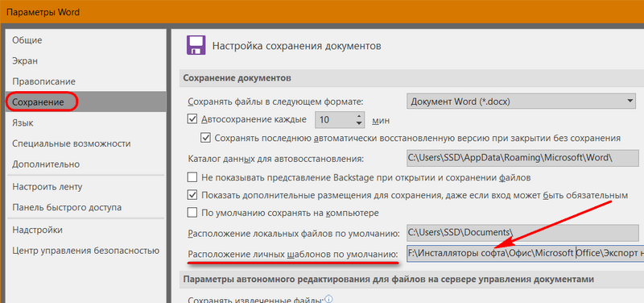Click the Параметры автономного редактирования section header
The height and width of the screenshot is (303, 644).
[x=388, y=280]
